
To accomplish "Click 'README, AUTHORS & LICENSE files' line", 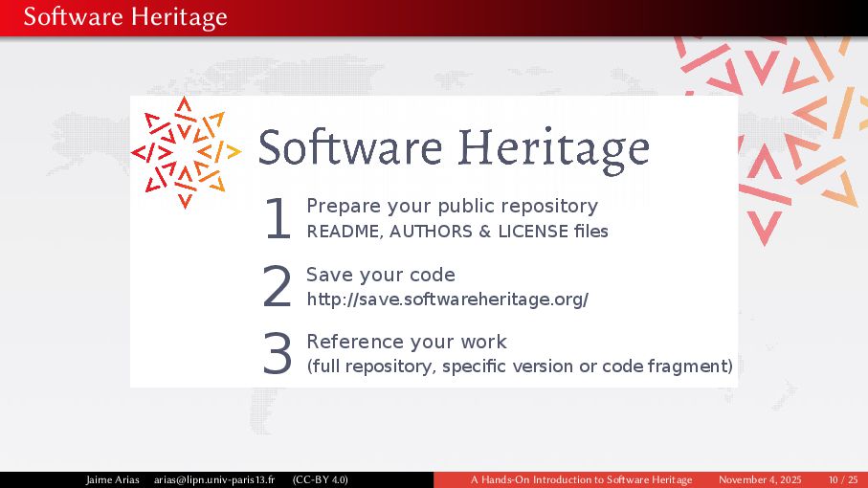I will (457, 232).
